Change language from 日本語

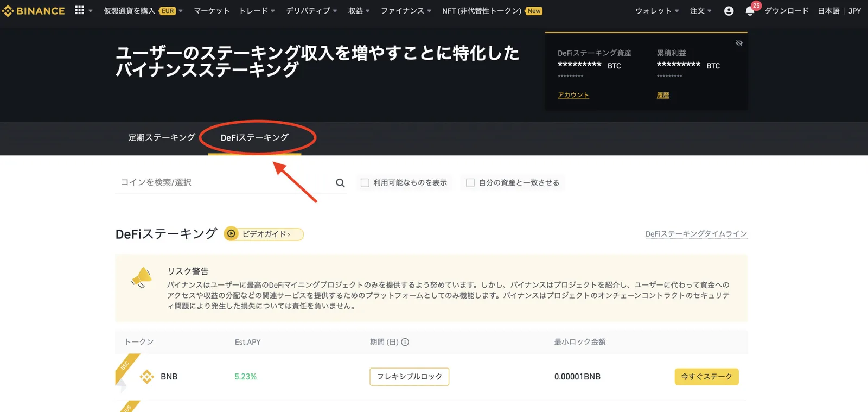[828, 11]
